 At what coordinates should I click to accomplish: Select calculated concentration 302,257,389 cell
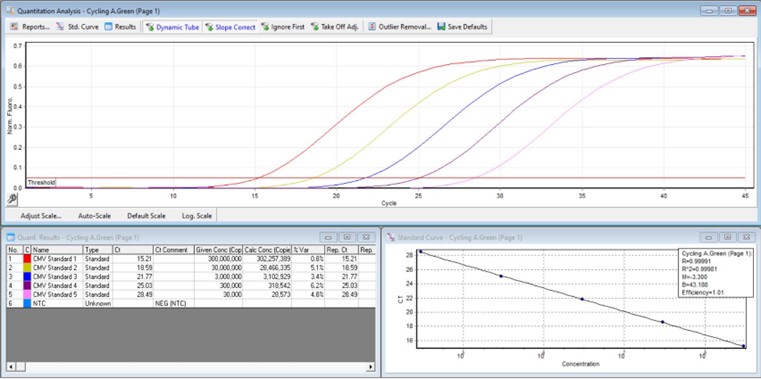(x=267, y=259)
